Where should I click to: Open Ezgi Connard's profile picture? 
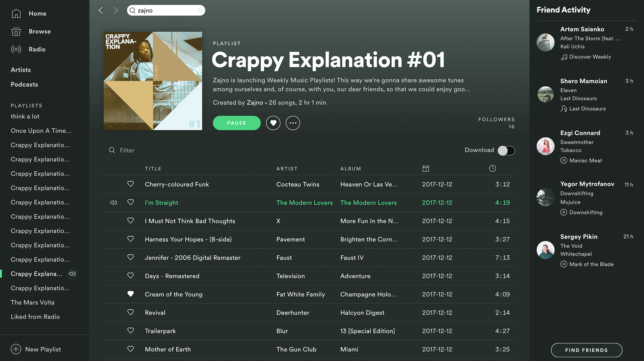point(545,146)
